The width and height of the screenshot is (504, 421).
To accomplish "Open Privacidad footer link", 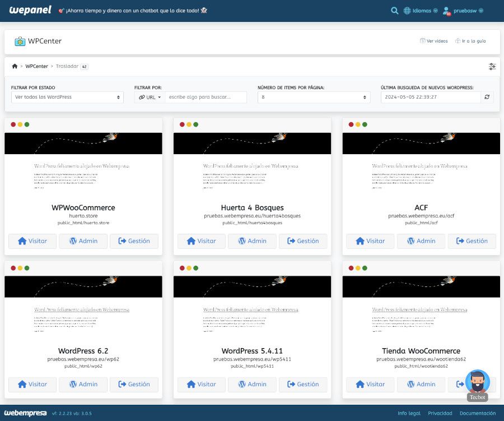I will point(440,413).
